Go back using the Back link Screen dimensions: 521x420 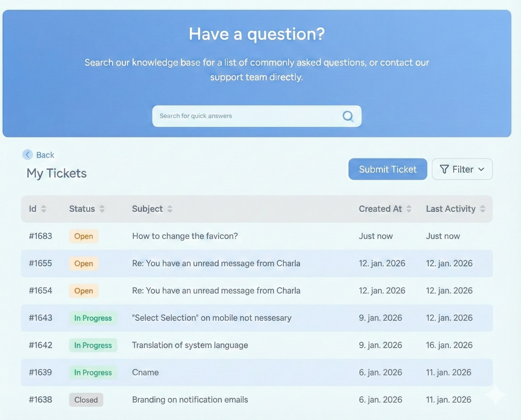point(45,155)
